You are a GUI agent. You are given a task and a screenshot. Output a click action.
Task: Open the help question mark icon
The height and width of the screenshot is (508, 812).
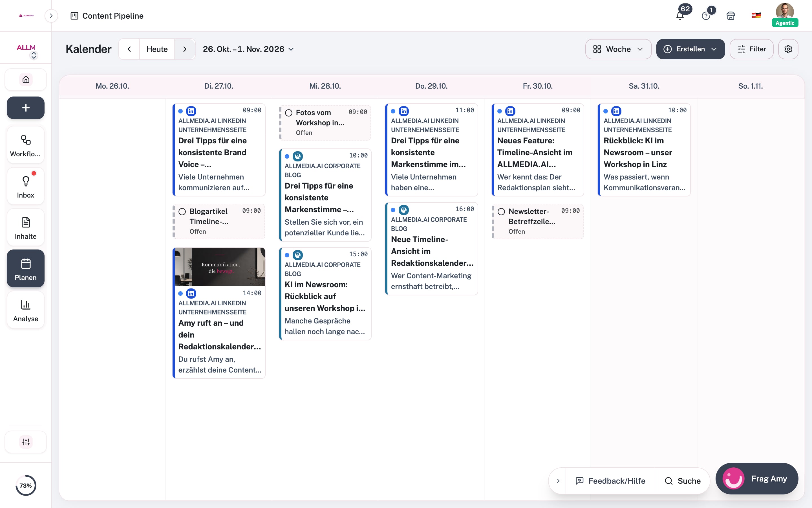coord(706,16)
